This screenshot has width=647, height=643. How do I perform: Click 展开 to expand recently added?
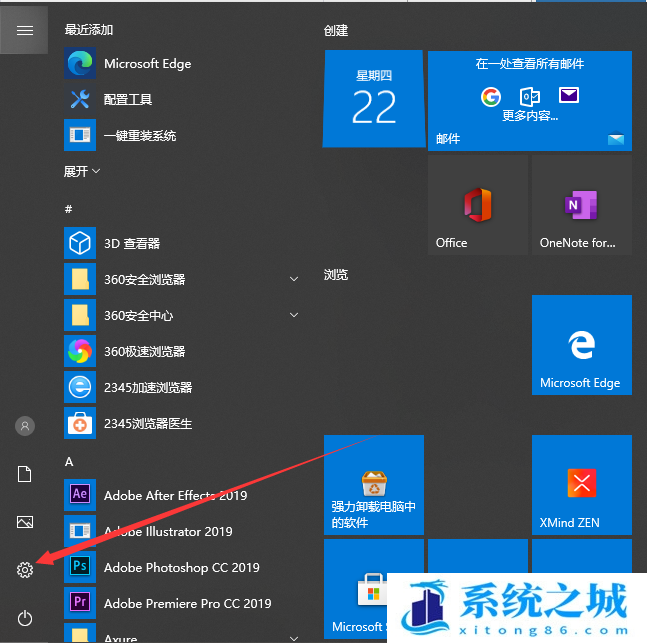pos(82,171)
